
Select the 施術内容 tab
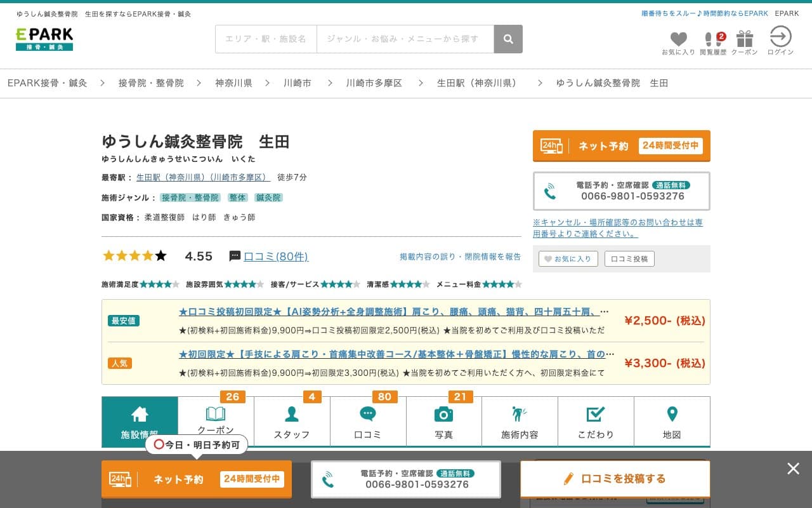point(520,422)
